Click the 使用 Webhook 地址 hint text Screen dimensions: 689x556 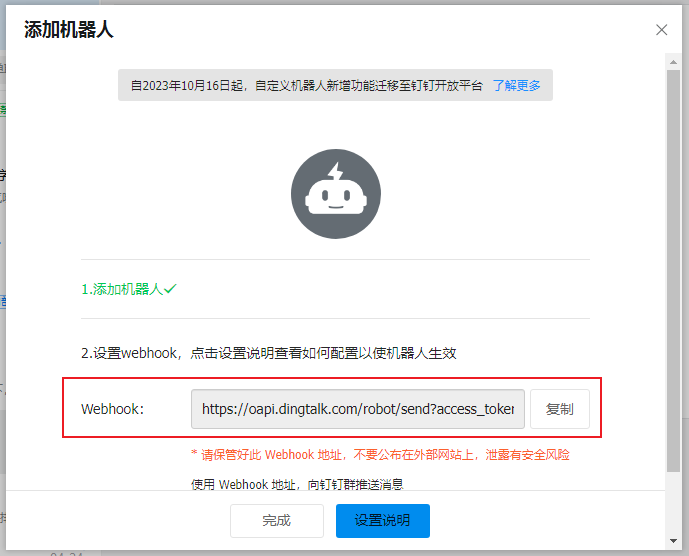[x=297, y=484]
